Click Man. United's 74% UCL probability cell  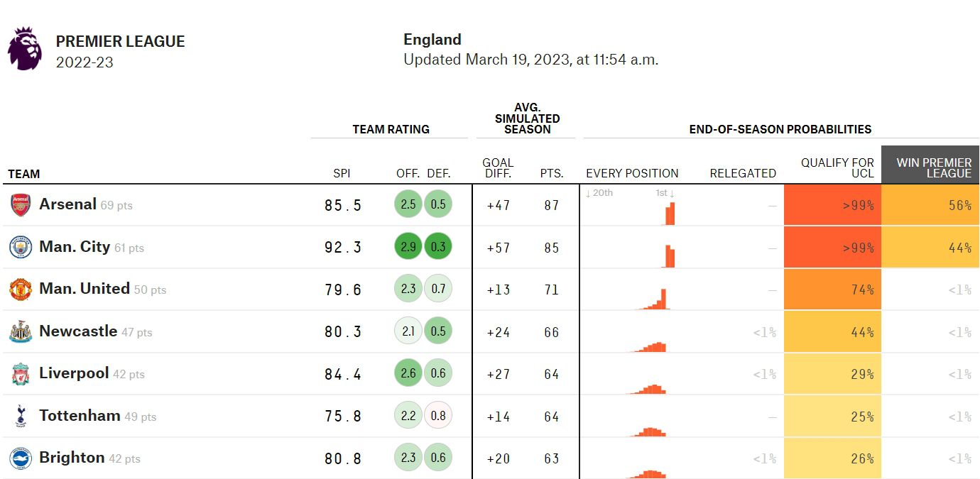[x=832, y=290]
